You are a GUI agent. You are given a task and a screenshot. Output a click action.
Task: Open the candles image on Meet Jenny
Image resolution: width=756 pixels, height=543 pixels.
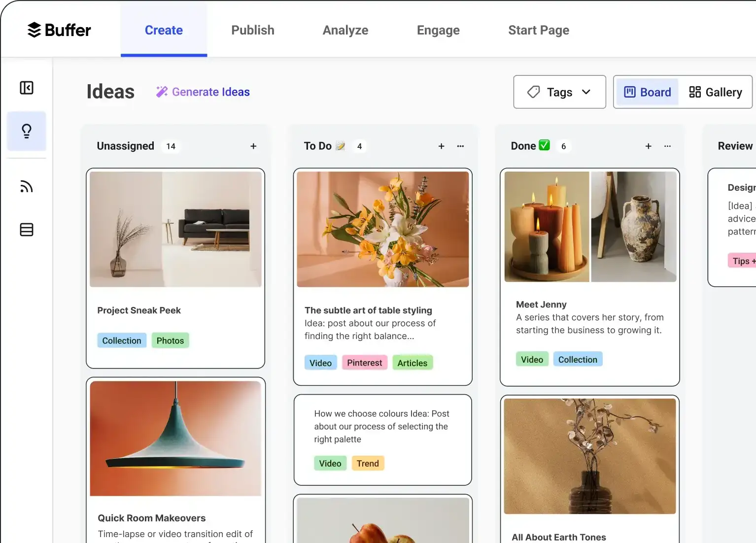[547, 227]
